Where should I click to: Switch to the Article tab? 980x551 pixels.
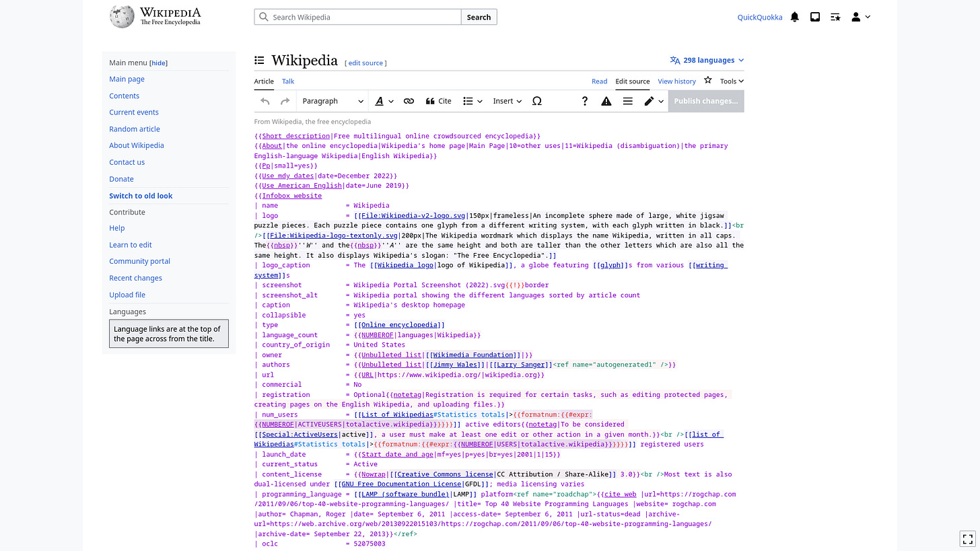264,81
